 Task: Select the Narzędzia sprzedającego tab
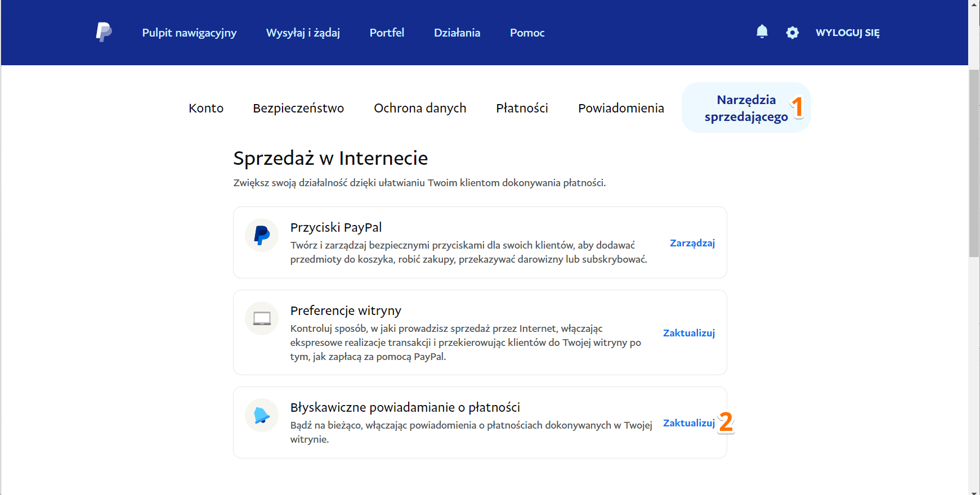(x=746, y=108)
